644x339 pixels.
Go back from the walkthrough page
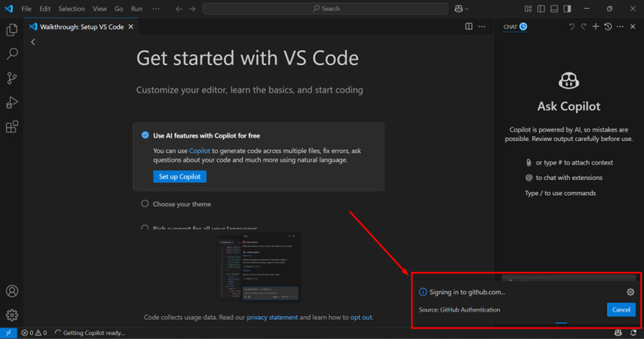click(x=34, y=42)
